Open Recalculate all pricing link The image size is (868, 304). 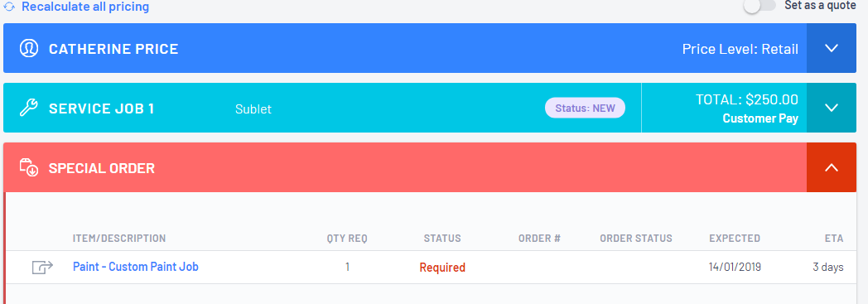[85, 7]
